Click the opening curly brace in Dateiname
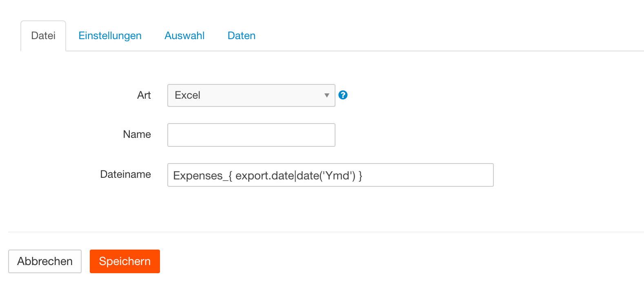644x283 pixels. tap(230, 176)
